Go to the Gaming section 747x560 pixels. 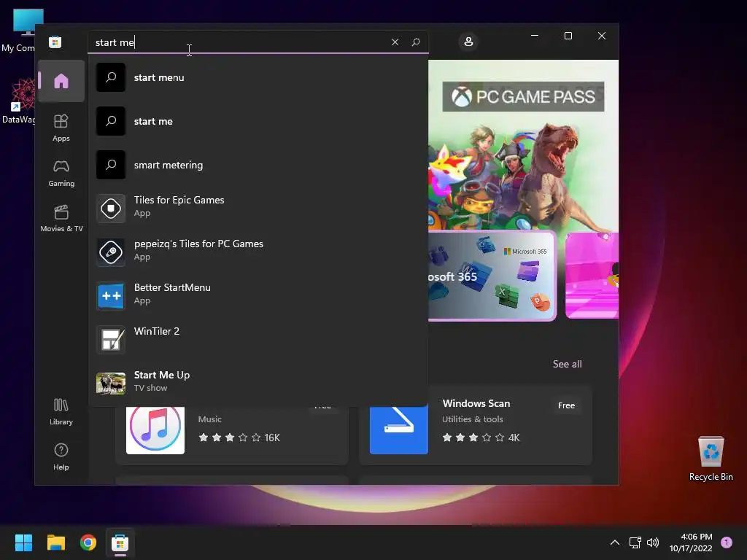[x=61, y=173]
